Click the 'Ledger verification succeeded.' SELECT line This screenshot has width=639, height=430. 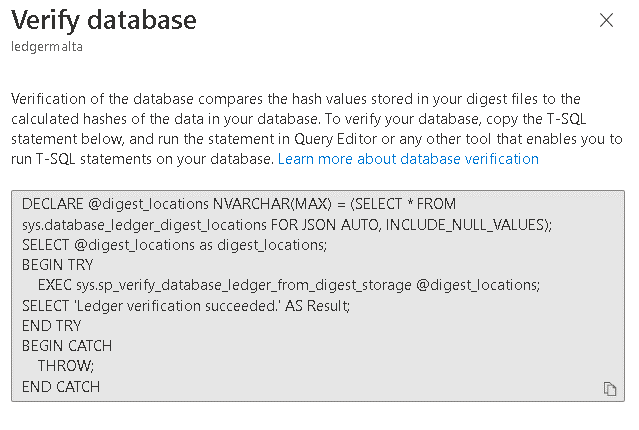coord(185,305)
